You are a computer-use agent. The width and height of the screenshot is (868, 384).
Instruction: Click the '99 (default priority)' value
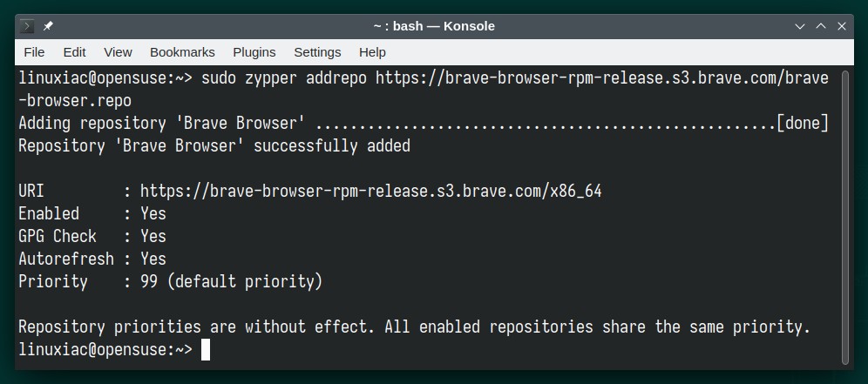coord(232,281)
